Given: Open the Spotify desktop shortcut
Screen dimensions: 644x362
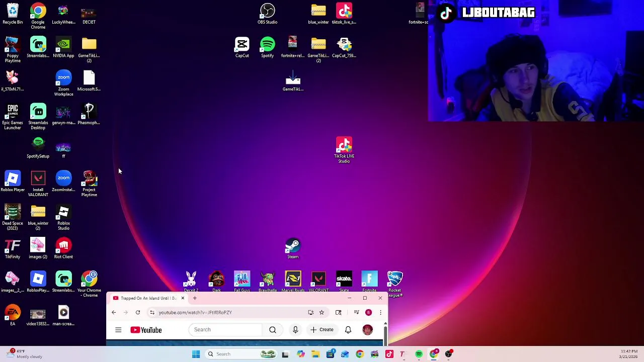Looking at the screenshot, I should (x=267, y=47).
